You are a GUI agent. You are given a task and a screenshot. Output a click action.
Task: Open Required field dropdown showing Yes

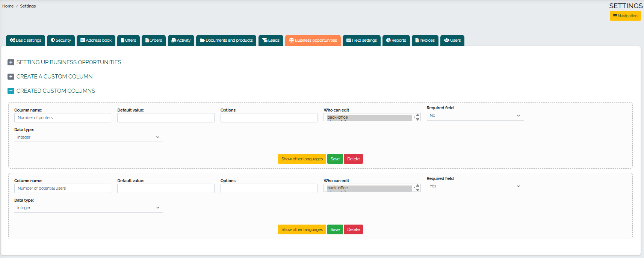coord(475,186)
